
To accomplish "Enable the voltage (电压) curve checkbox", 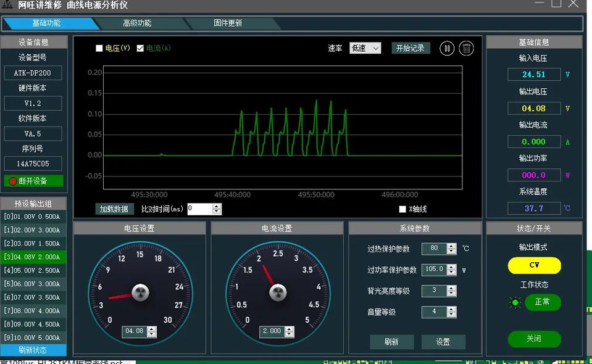I will pyautogui.click(x=99, y=48).
